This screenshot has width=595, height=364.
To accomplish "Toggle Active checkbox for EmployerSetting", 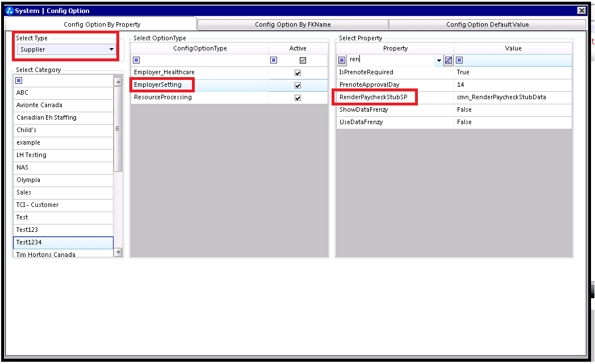I will pos(298,85).
